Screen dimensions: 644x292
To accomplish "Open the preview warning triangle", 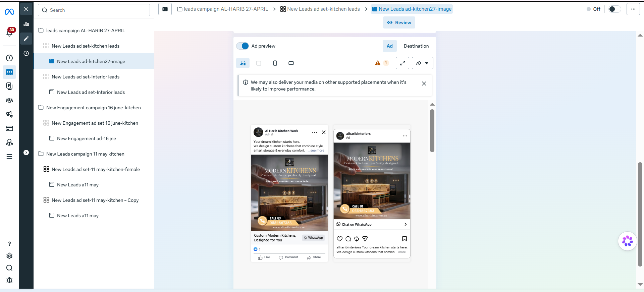I will (x=378, y=63).
